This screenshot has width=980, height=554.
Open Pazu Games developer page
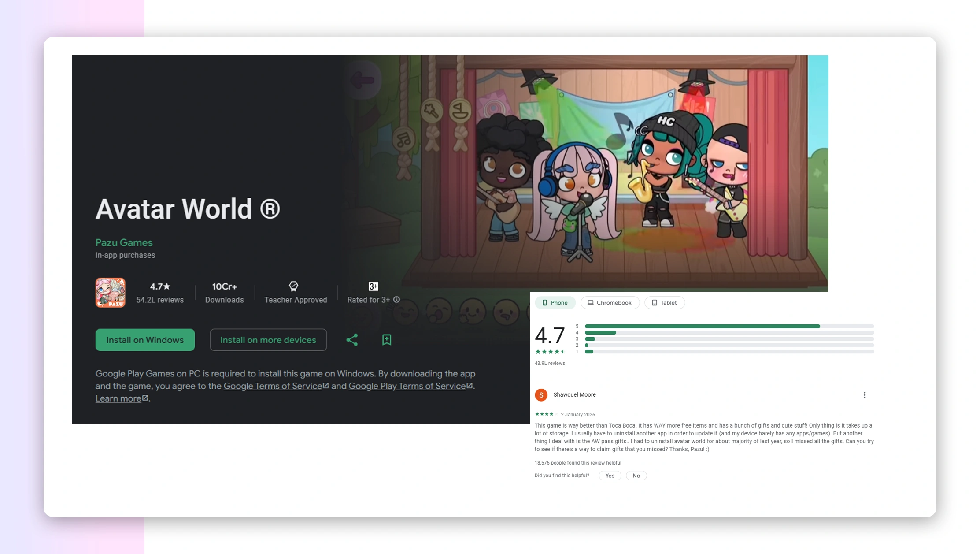pos(124,243)
